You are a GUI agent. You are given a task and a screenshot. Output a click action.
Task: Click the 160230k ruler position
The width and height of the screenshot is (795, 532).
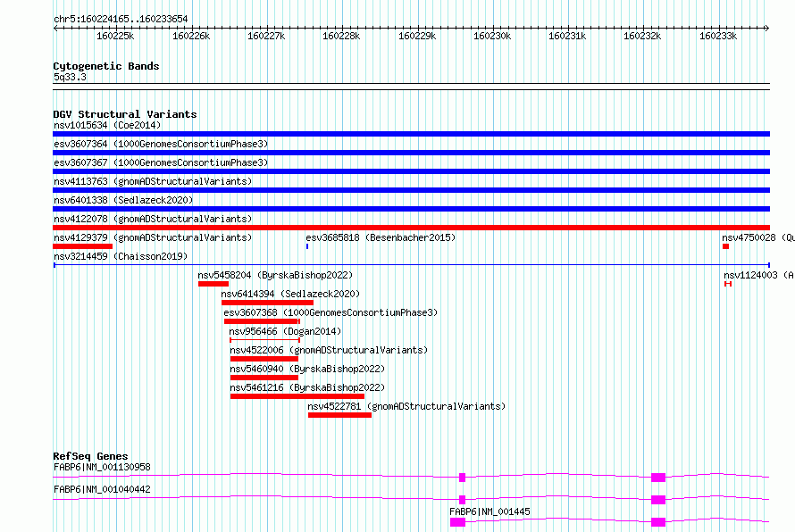(x=492, y=37)
